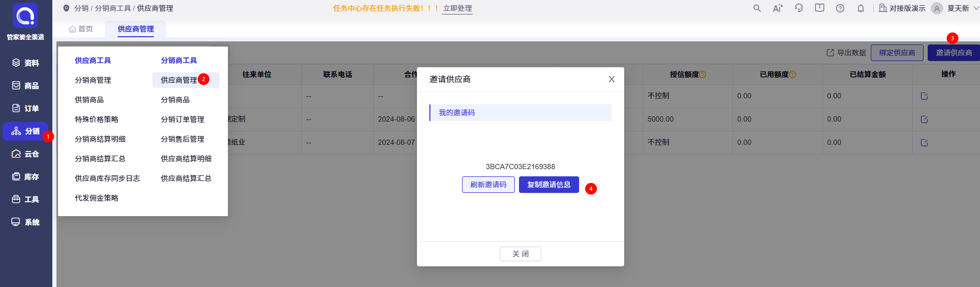Click the 2024-08-07 date cell
The image size is (980, 287).
click(x=396, y=142)
